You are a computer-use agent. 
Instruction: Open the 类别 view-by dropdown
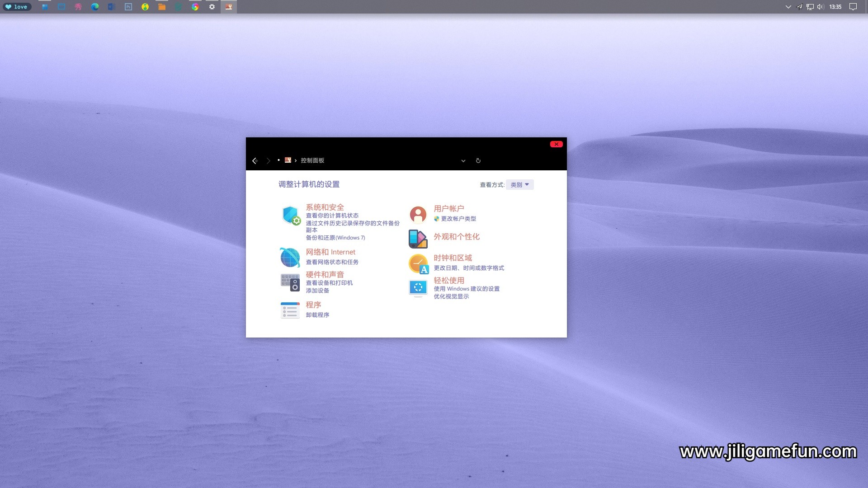(520, 185)
